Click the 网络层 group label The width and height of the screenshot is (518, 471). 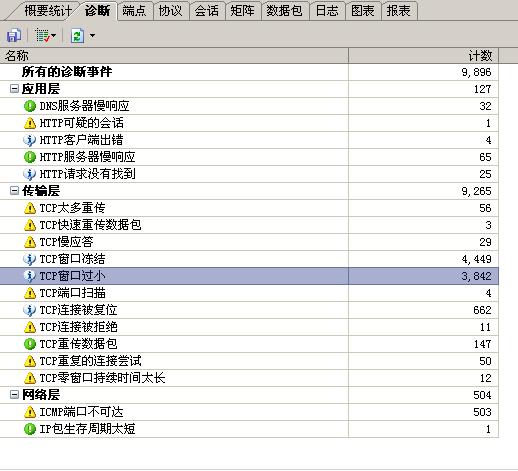click(x=41, y=395)
